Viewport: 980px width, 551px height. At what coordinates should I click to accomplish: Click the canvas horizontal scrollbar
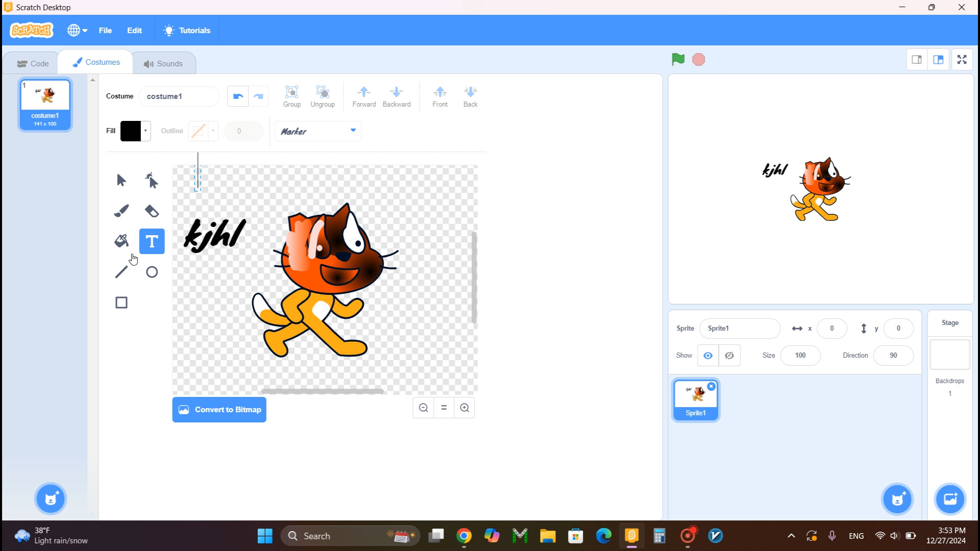tap(322, 391)
